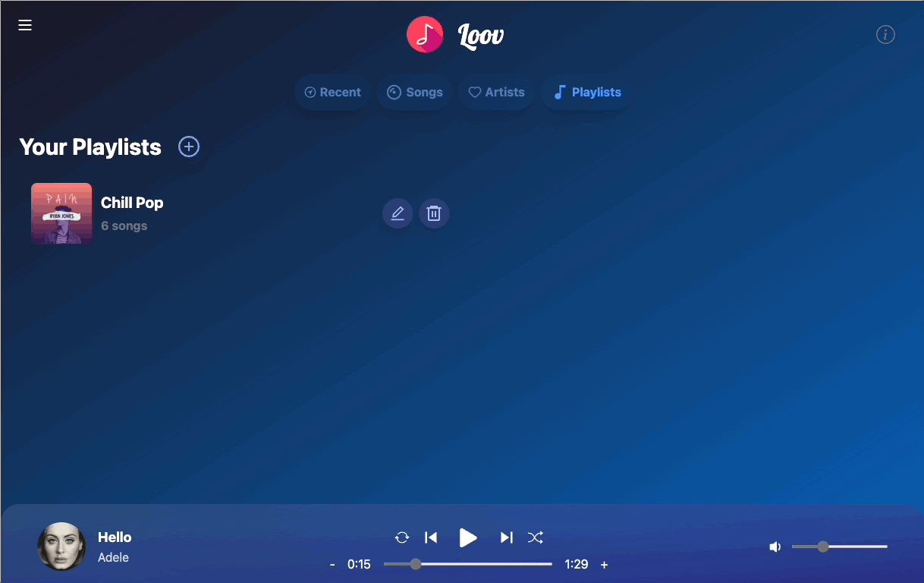This screenshot has width=924, height=583.
Task: Skip to next track
Action: pos(507,538)
